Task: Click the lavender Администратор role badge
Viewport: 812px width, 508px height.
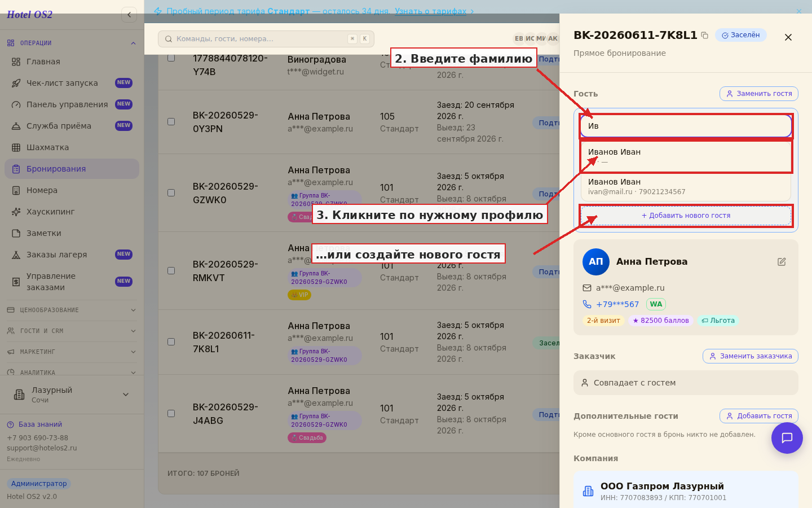Action: click(39, 484)
